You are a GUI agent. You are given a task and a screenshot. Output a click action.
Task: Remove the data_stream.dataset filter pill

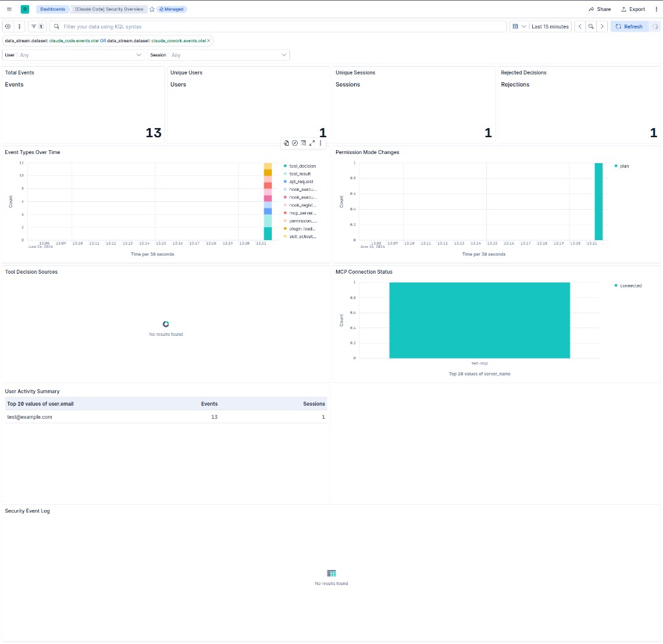click(208, 41)
